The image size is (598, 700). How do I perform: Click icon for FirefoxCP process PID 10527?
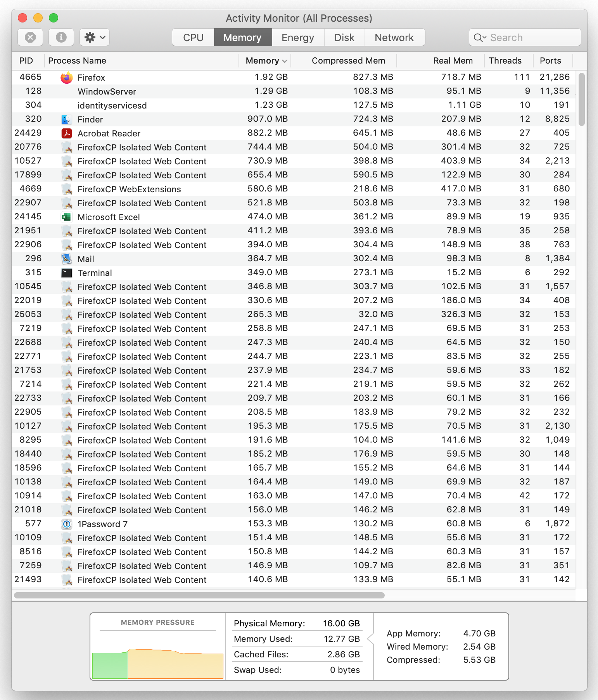tap(67, 161)
